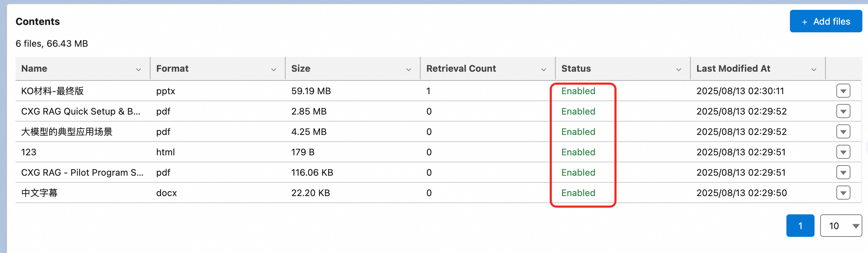Open the page size selector showing 10
This screenshot has height=253, width=868.
(x=841, y=226)
